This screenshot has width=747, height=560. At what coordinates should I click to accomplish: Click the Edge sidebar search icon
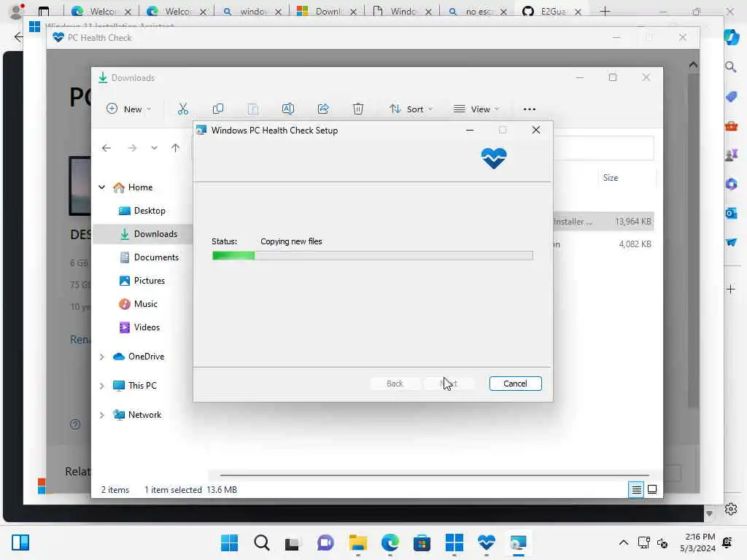click(731, 66)
